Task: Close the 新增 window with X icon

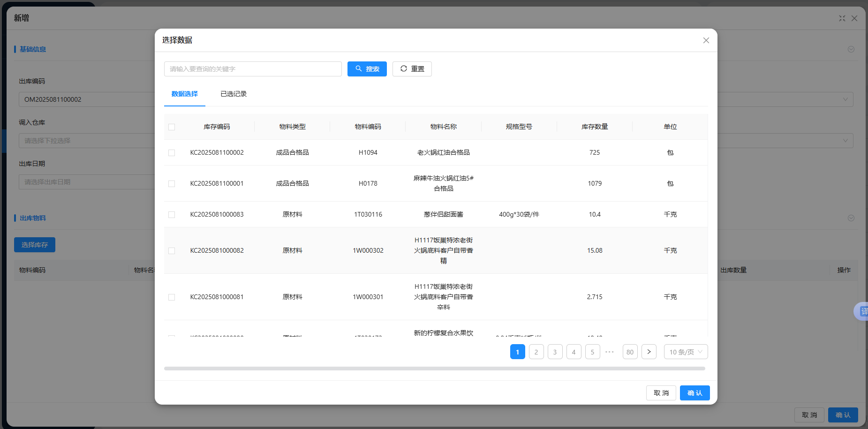Action: coord(854,18)
